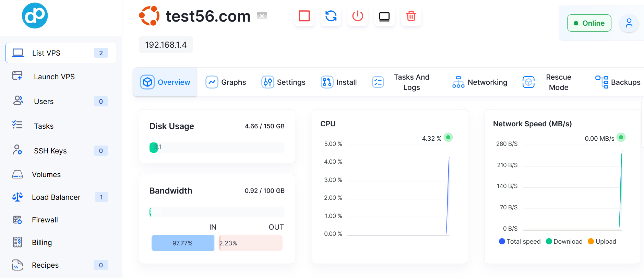Click the green Online status button
The image size is (644, 278).
click(x=589, y=23)
